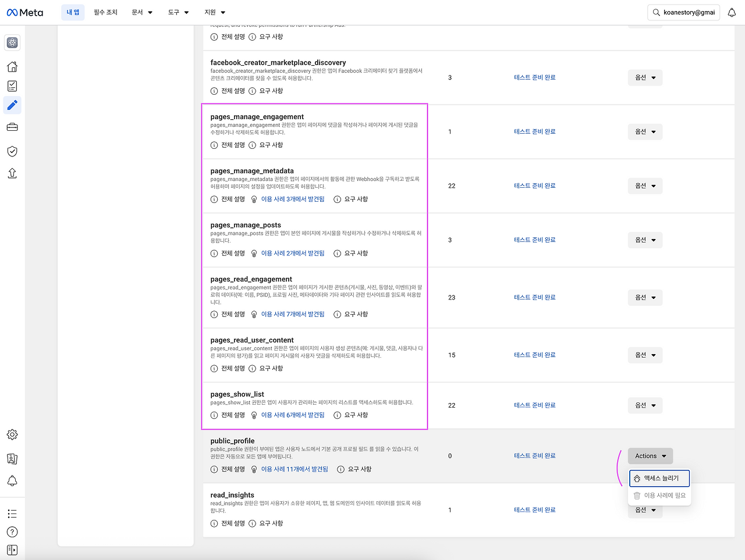745x560 pixels.
Task: Expand the 도구 dropdown menu
Action: pyautogui.click(x=179, y=12)
